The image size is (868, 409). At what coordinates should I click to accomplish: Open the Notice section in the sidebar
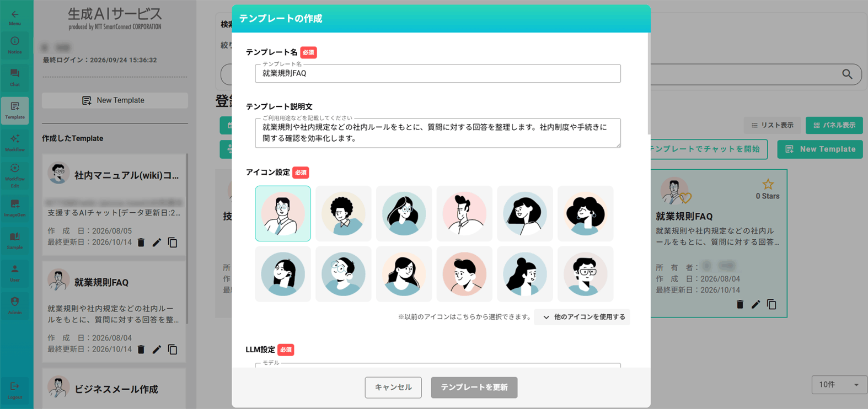[15, 45]
